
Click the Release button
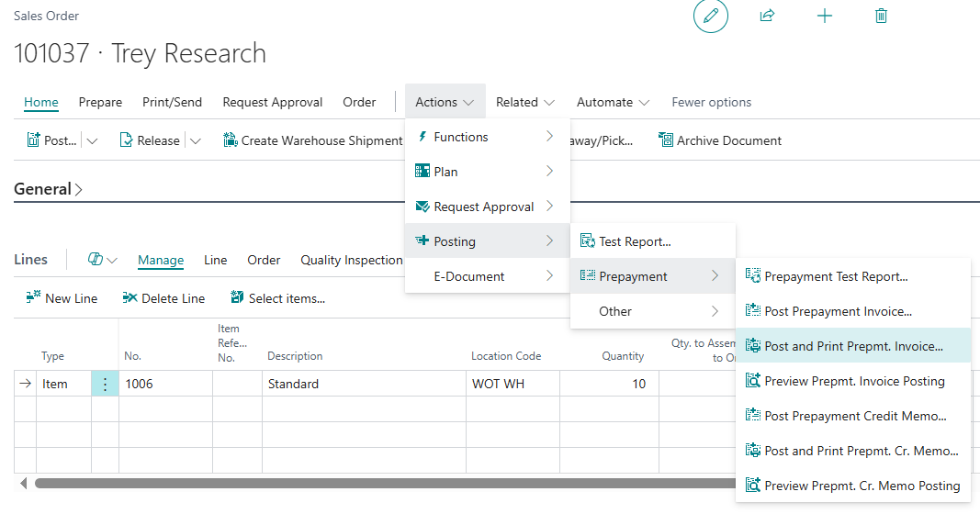150,140
